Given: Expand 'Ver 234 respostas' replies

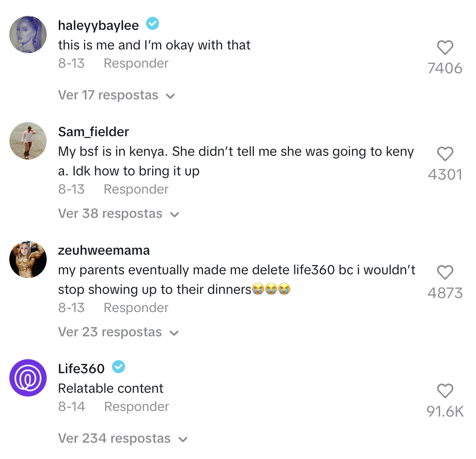Looking at the screenshot, I should 123,439.
